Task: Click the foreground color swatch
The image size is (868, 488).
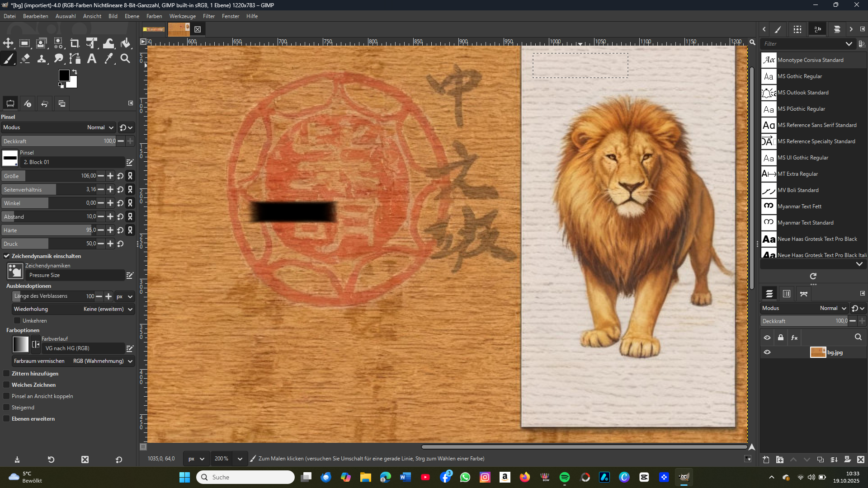Action: point(64,75)
